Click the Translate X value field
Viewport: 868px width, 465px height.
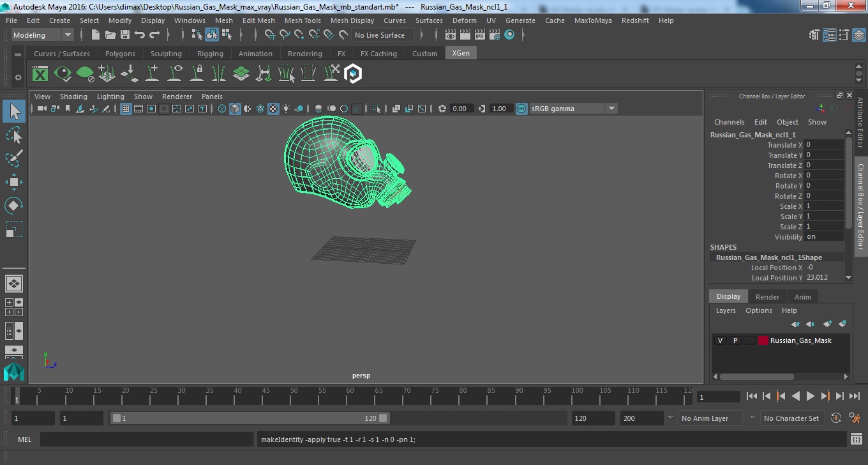824,145
